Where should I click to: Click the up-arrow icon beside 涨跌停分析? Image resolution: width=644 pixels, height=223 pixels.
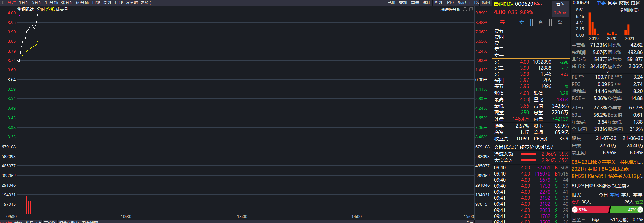(x=465, y=9)
